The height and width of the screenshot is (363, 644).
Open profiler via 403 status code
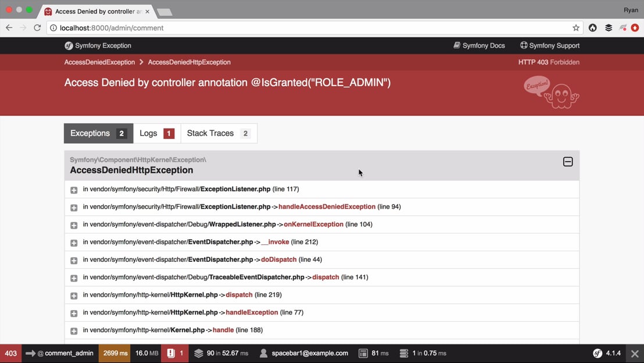pyautogui.click(x=10, y=353)
